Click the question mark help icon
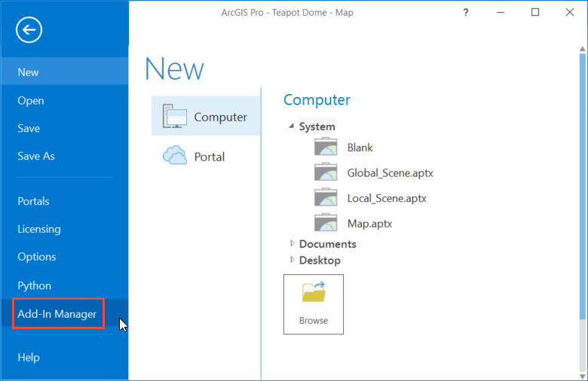 pos(465,13)
